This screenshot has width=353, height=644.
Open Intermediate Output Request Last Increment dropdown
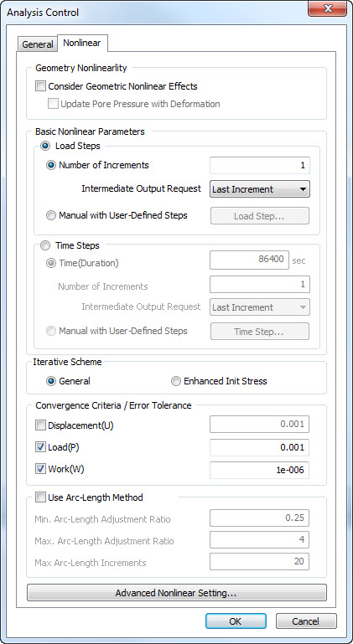tap(260, 189)
